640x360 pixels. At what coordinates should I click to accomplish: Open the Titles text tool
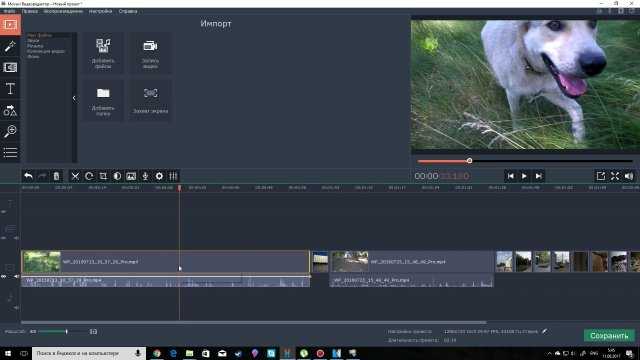pyautogui.click(x=10, y=89)
